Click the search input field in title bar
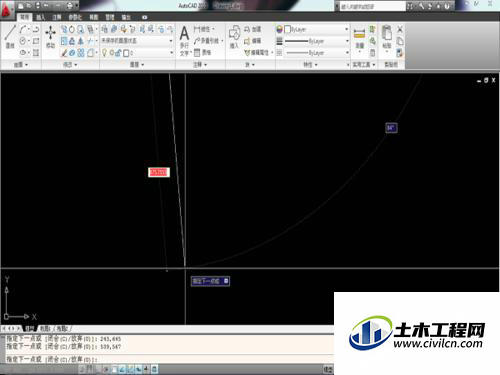Screen dimensions: 500x375 click(372, 6)
